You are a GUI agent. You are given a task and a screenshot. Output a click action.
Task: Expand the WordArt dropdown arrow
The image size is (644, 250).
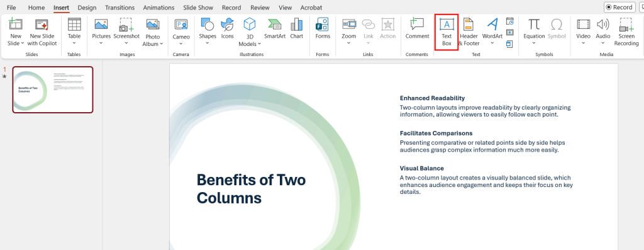tap(492, 43)
